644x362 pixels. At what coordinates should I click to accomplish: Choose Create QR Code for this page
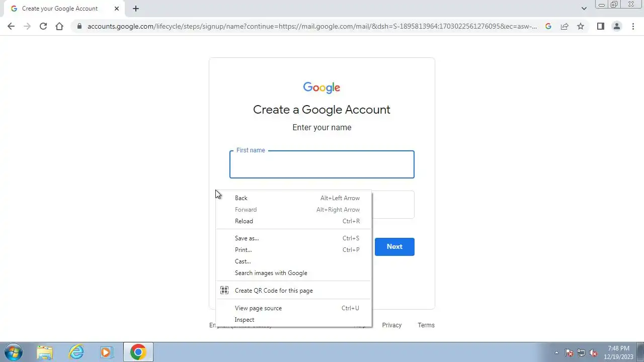tap(294, 291)
